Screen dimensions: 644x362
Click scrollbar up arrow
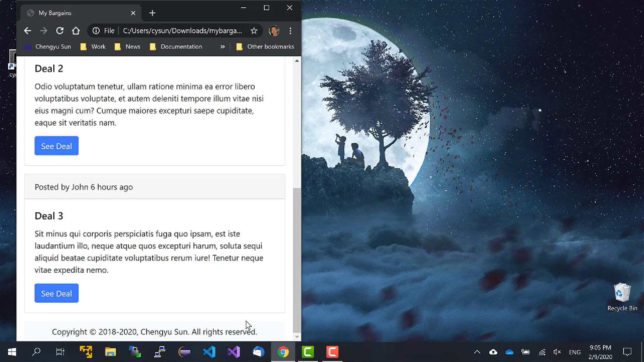[x=297, y=61]
